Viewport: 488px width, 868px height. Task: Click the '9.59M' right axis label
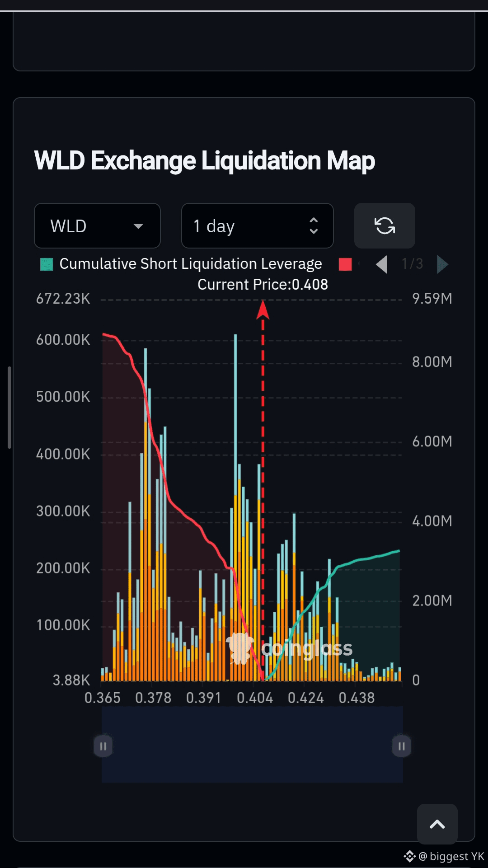click(432, 299)
